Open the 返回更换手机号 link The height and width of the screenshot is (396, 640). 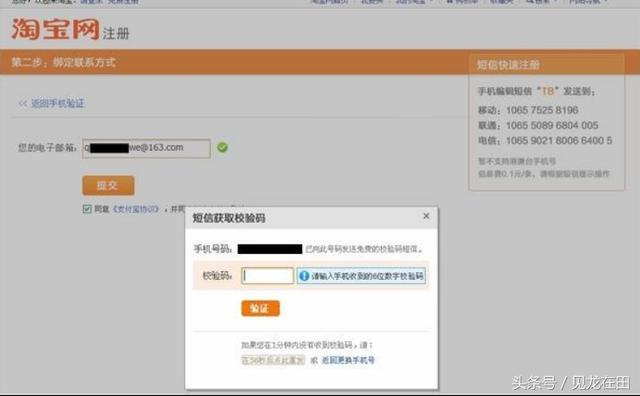coord(348,360)
